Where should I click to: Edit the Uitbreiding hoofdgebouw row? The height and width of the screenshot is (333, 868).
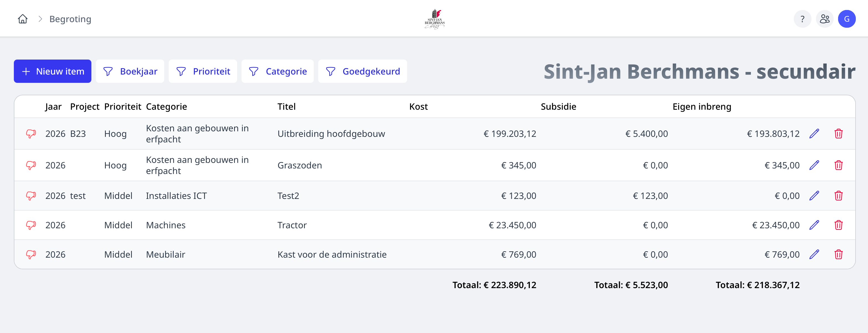click(x=814, y=134)
